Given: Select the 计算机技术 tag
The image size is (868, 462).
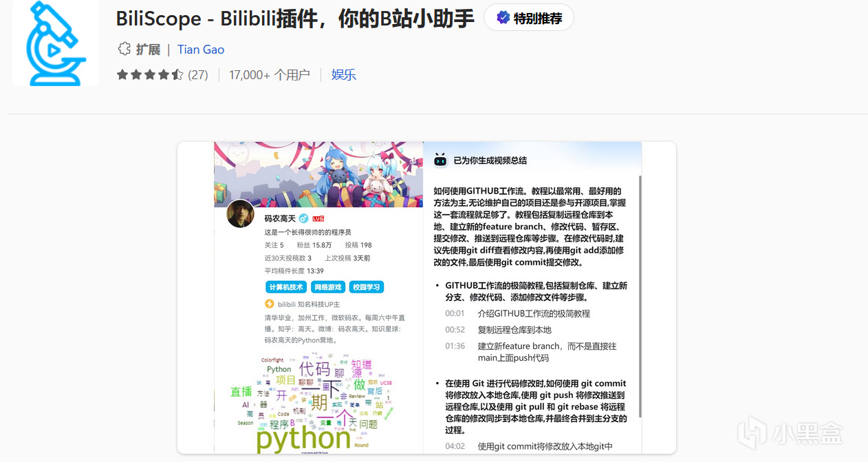Looking at the screenshot, I should point(286,287).
